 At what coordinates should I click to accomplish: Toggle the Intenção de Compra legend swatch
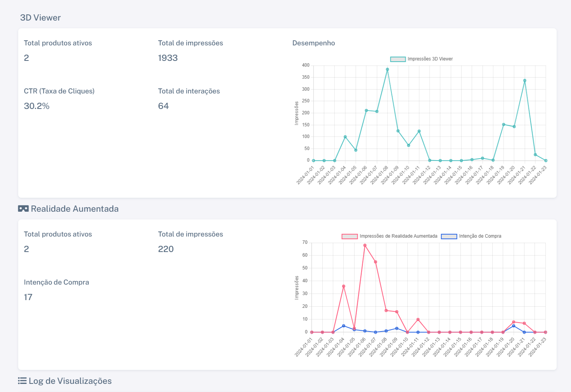(449, 236)
